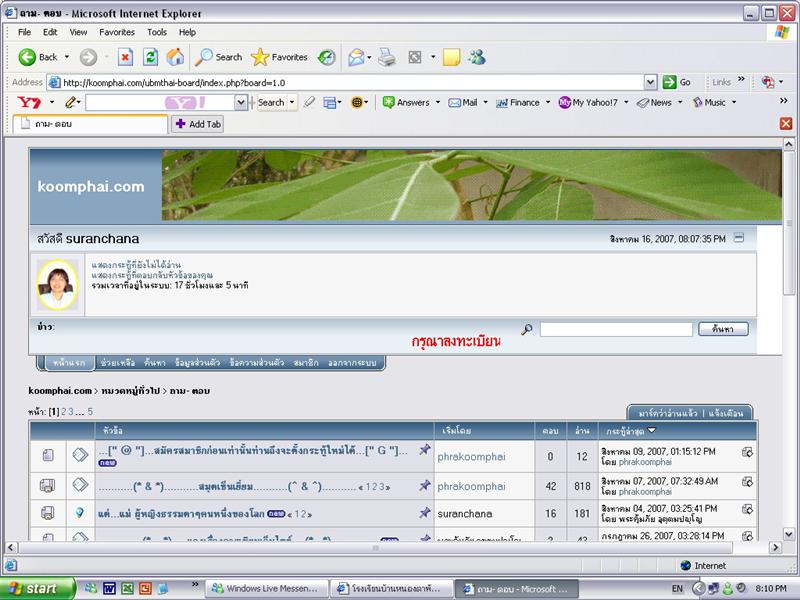Click the EN language indicator in the tray
Image resolution: width=800 pixels, height=600 pixels.
pos(677,589)
